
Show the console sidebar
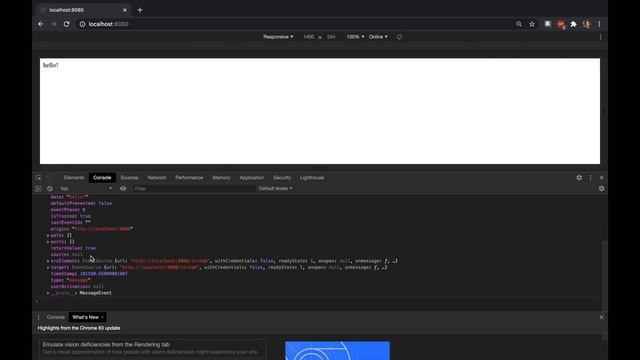click(38, 189)
